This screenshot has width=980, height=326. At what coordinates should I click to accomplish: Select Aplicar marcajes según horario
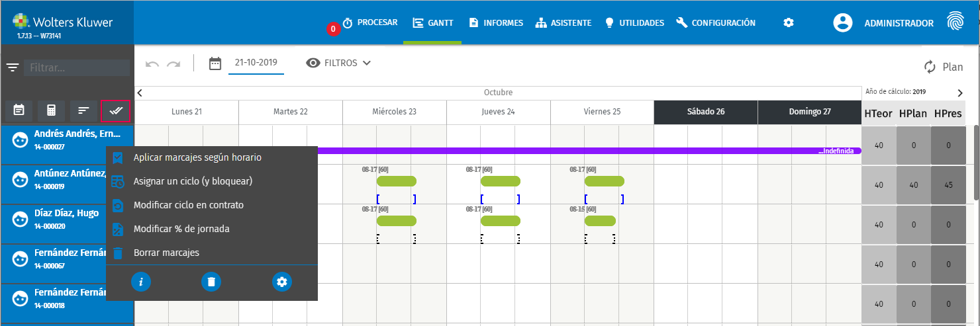point(212,157)
